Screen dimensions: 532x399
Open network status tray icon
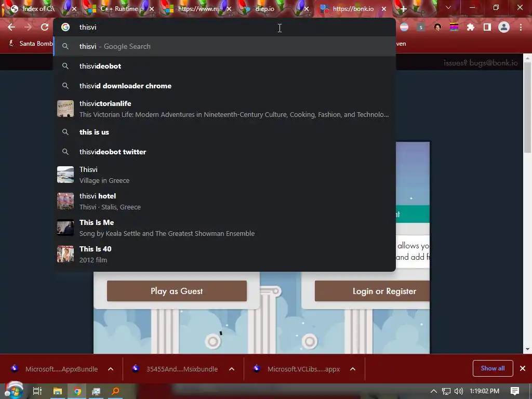pos(446,391)
